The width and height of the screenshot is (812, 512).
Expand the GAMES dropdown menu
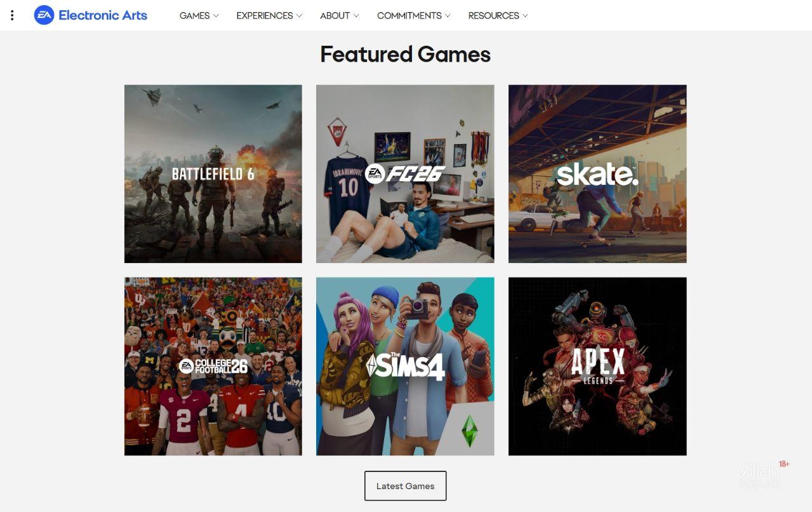coord(199,15)
